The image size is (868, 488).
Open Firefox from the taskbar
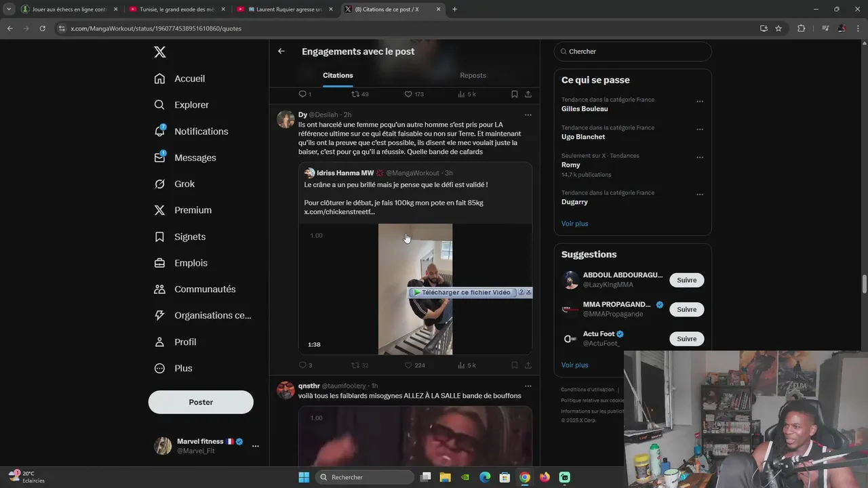545,477
